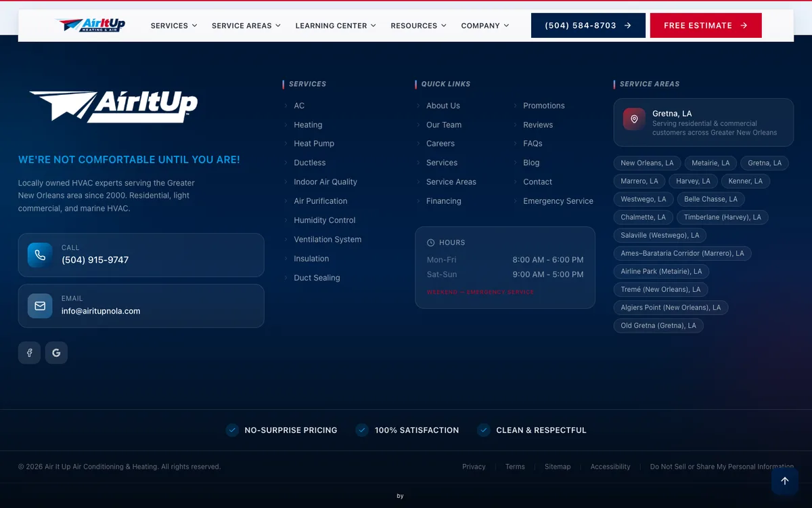Open the Emergency Service link
812x508 pixels.
coord(558,201)
